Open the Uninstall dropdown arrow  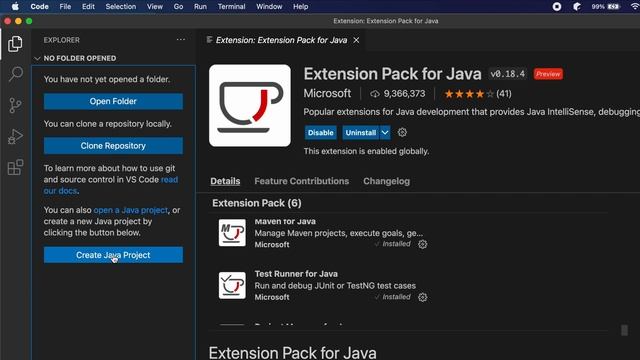(x=385, y=133)
